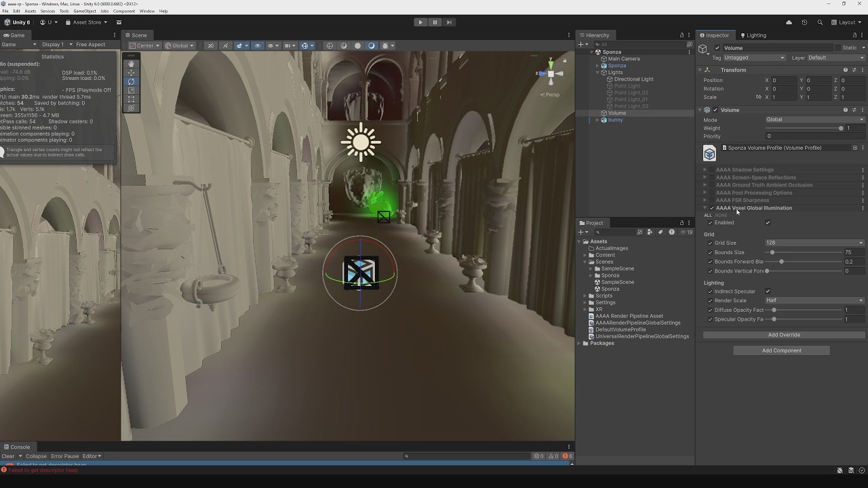Select the Move tool in scene toolbar
This screenshot has height=488, width=868.
pos(132,73)
